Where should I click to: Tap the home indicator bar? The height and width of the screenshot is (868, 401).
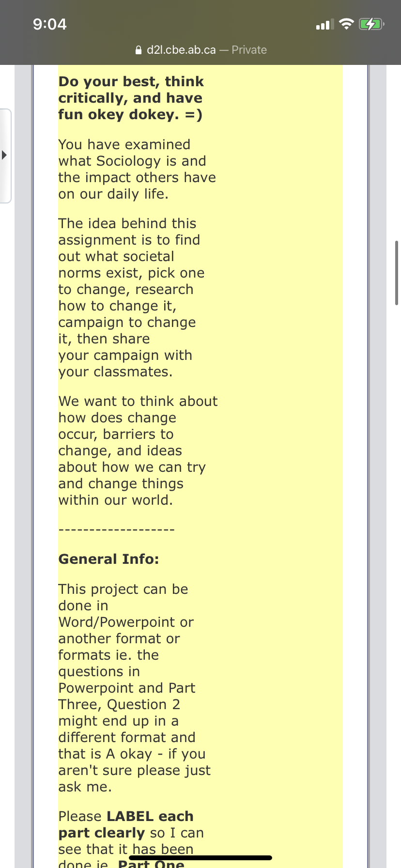(200, 858)
